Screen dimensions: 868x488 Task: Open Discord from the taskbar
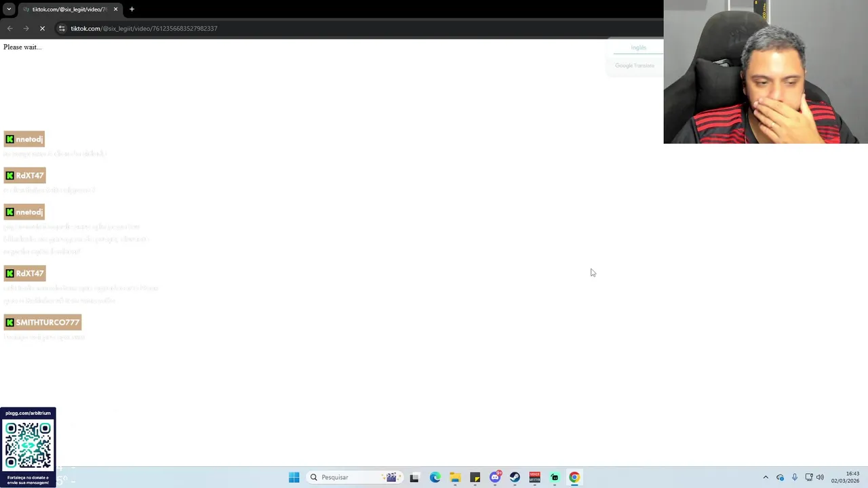(495, 477)
